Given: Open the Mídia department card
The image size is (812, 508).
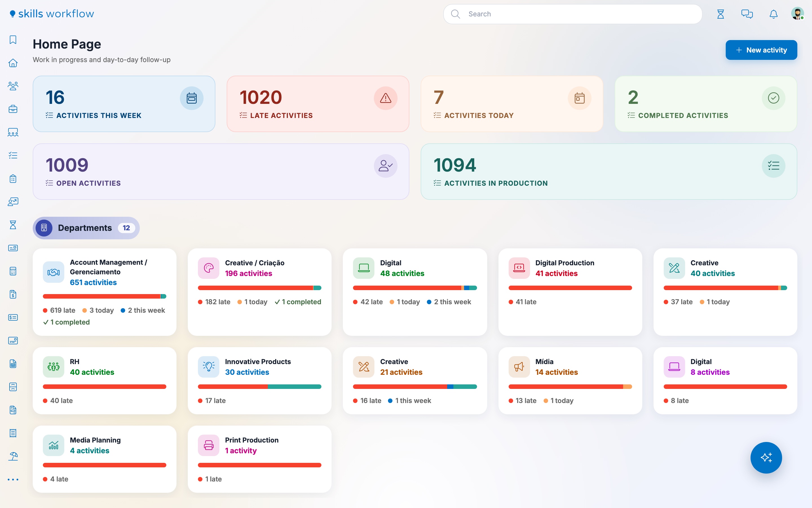Looking at the screenshot, I should (x=570, y=381).
